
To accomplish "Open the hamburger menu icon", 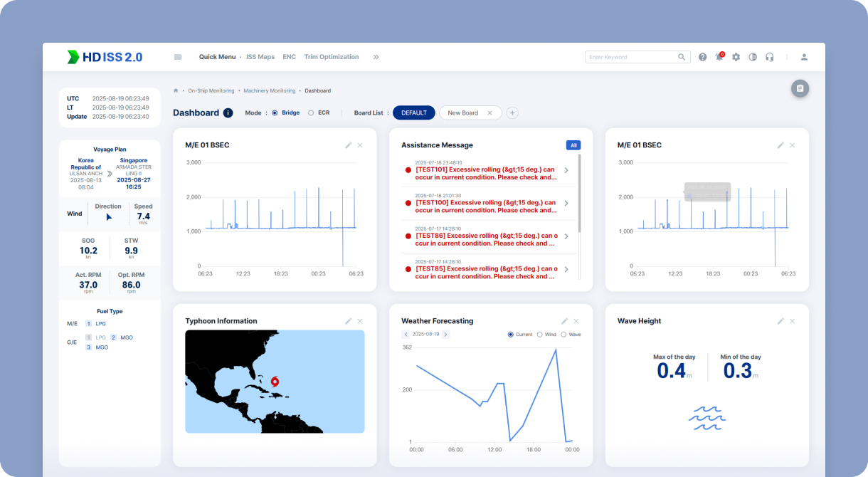I will tap(178, 57).
